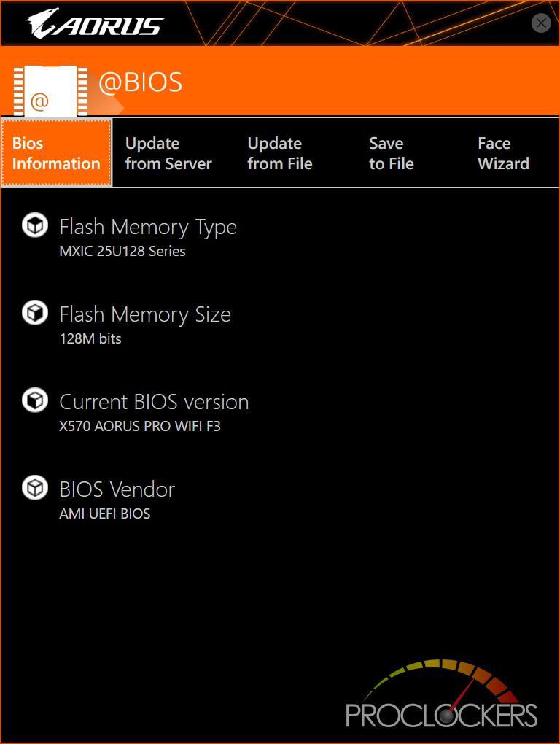Close the @BIOS window
The height and width of the screenshot is (744, 560).
click(x=541, y=23)
